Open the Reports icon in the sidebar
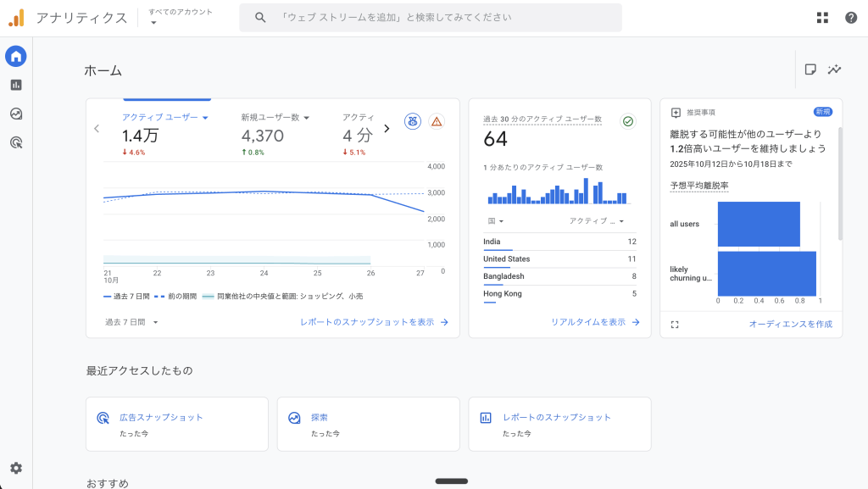868x489 pixels. point(15,85)
